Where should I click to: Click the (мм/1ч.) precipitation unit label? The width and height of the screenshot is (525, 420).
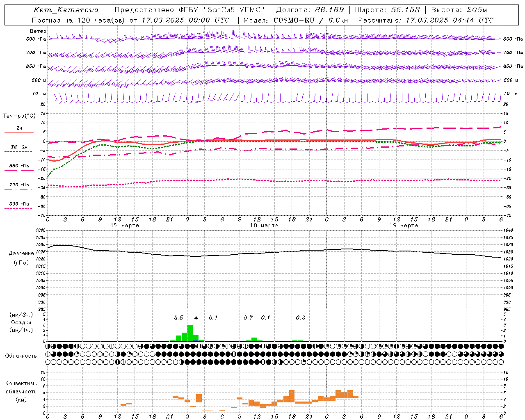click(x=21, y=330)
